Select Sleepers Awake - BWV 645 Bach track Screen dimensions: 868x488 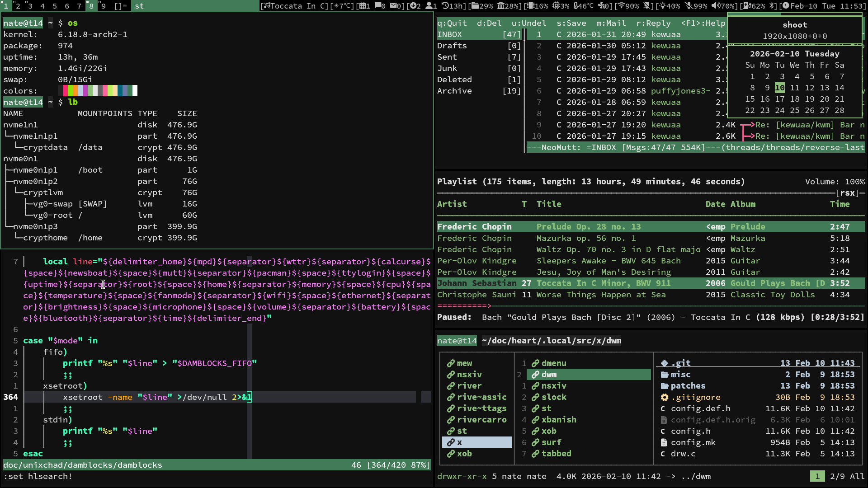click(x=651, y=261)
